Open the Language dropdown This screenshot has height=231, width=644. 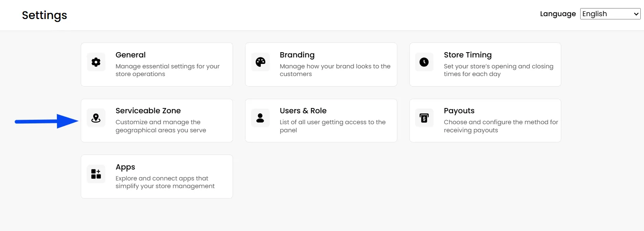(x=610, y=14)
